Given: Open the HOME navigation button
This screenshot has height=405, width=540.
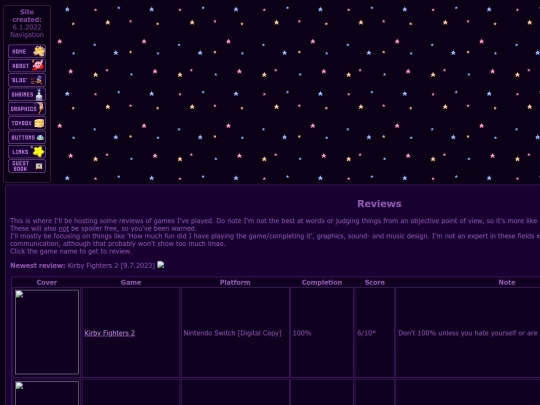Looking at the screenshot, I should pos(27,51).
